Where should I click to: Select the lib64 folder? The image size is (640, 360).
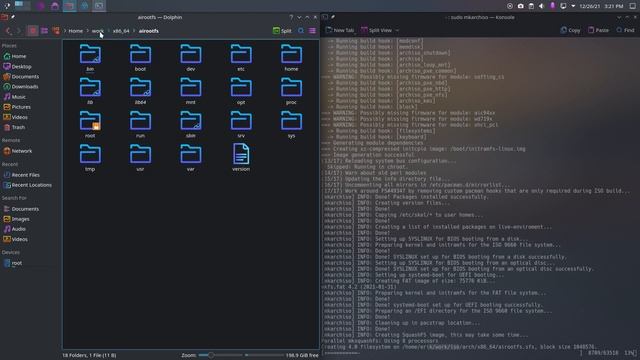pyautogui.click(x=140, y=91)
